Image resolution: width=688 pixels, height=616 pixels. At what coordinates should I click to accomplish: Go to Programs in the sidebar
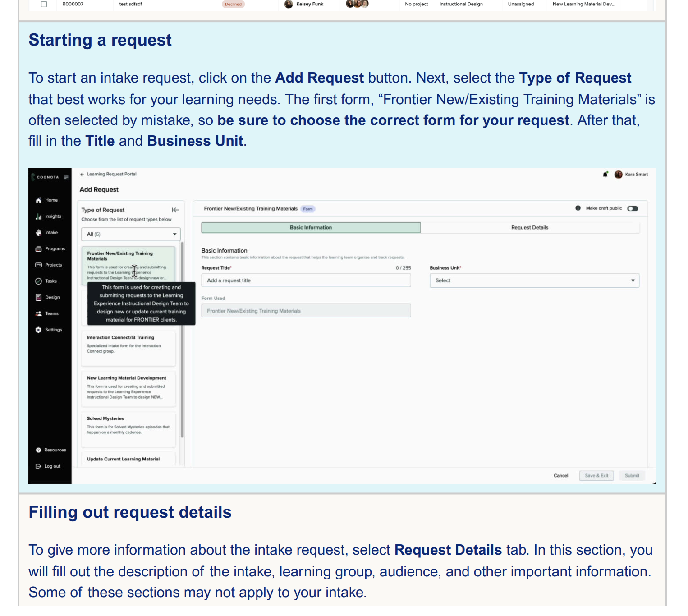pos(50,249)
